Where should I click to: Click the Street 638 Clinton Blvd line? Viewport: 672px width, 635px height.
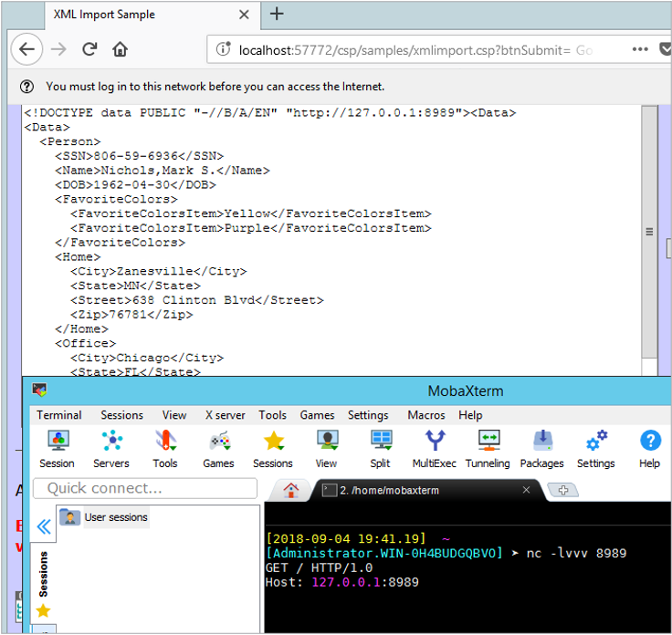197,300
